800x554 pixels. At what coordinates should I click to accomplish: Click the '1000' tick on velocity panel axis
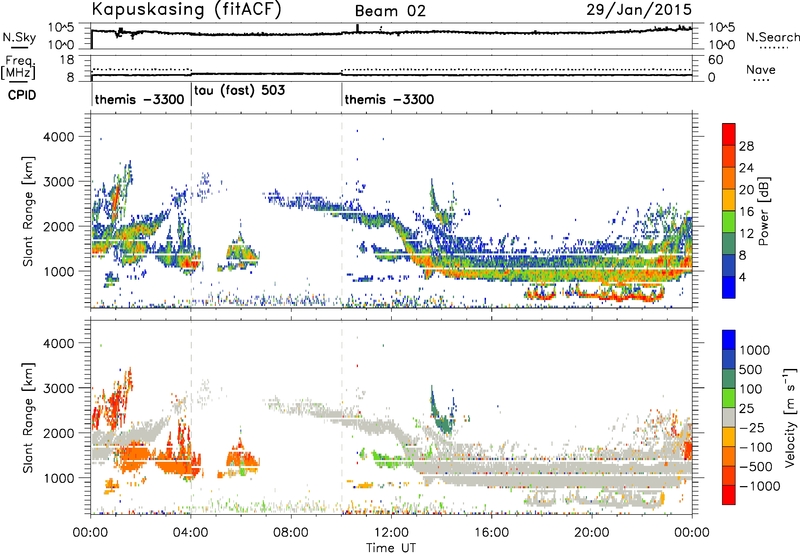58,478
